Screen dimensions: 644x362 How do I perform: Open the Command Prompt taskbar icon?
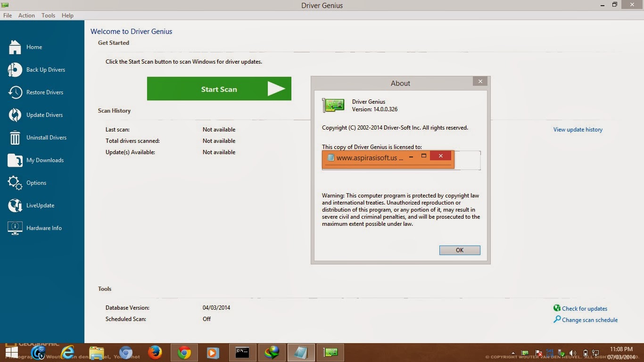click(x=242, y=353)
